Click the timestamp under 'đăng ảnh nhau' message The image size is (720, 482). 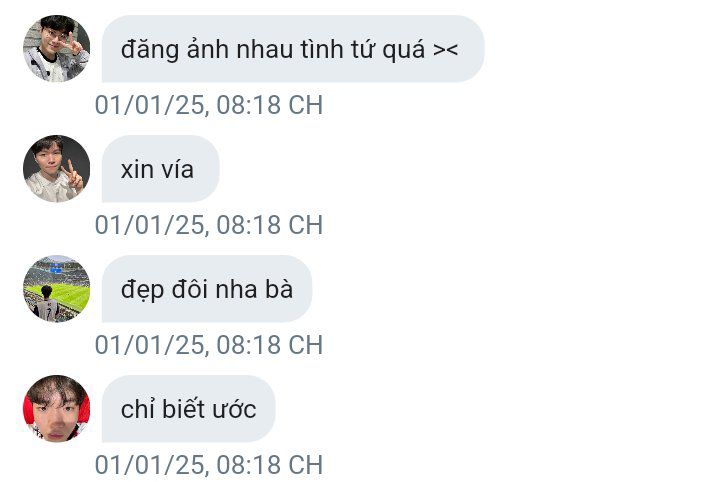pos(209,105)
